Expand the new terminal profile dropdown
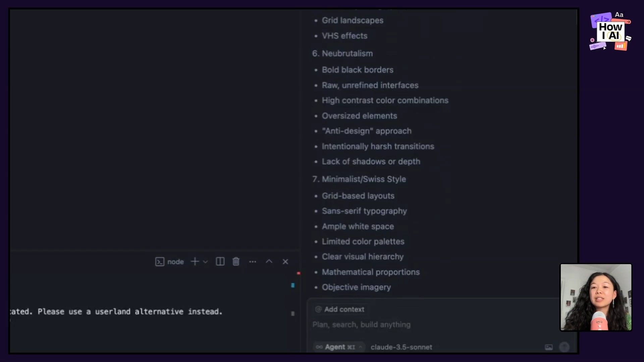 coord(205,262)
